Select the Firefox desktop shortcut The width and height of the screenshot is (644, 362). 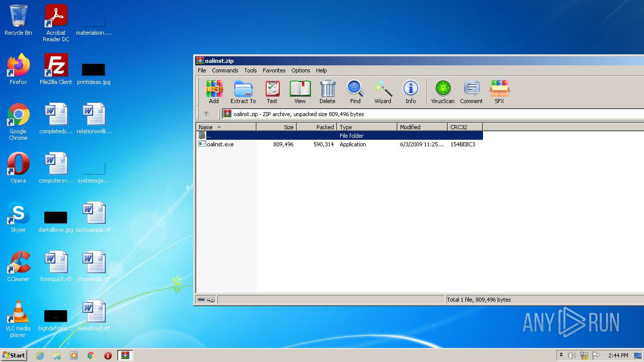(x=18, y=69)
